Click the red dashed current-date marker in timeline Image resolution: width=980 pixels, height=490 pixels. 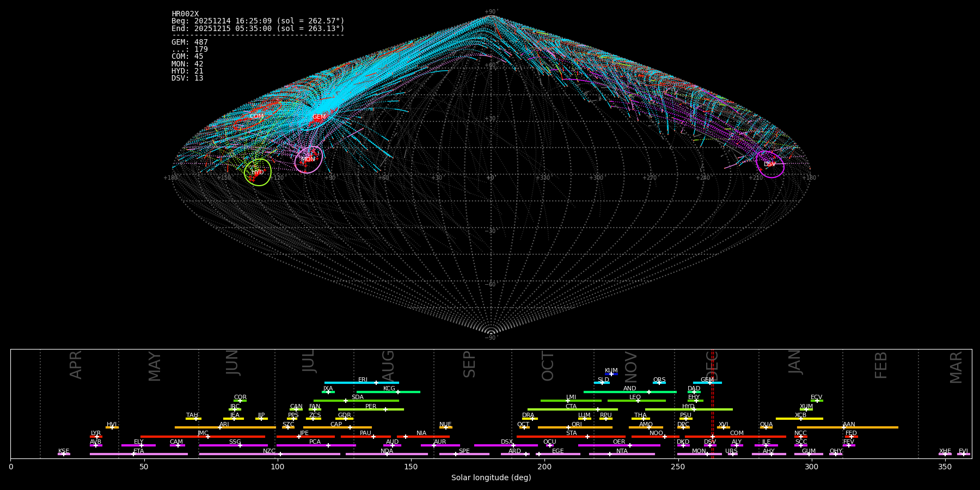[713, 403]
